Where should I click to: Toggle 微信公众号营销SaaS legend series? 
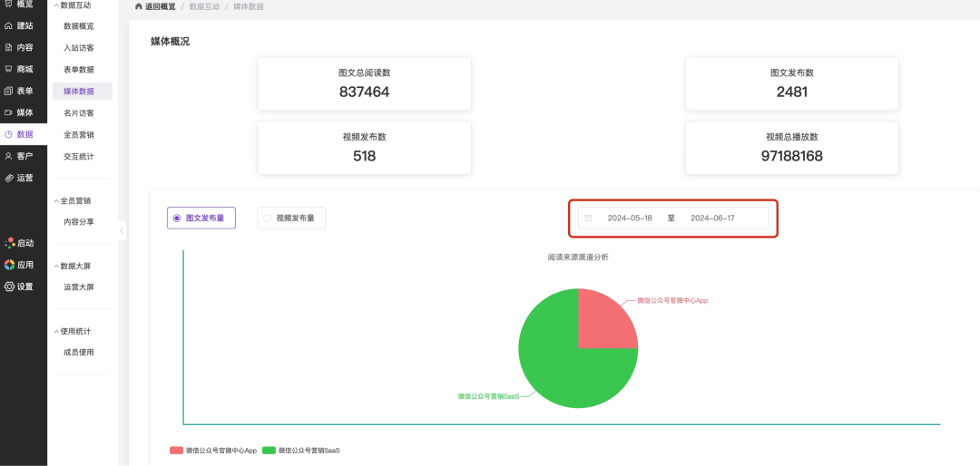pyautogui.click(x=269, y=450)
